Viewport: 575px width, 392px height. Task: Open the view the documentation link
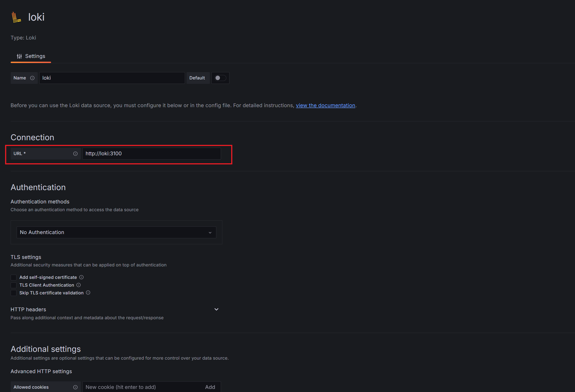coord(325,106)
